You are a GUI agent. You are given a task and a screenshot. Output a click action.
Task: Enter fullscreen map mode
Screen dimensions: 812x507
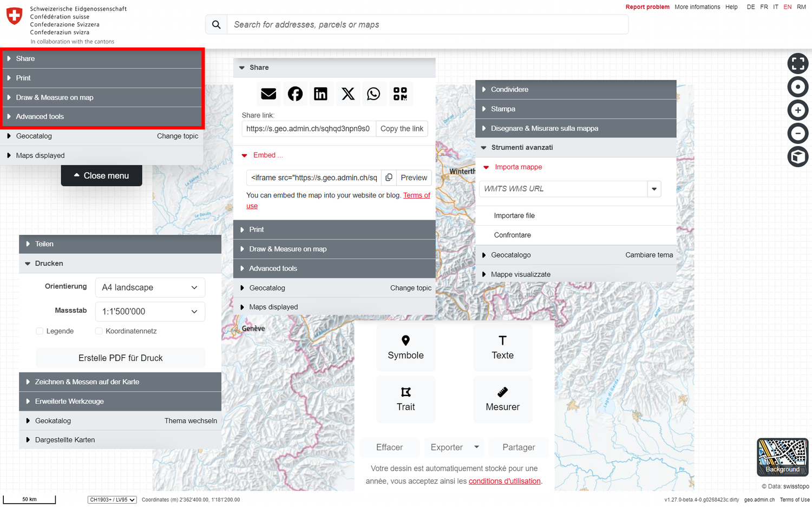797,63
